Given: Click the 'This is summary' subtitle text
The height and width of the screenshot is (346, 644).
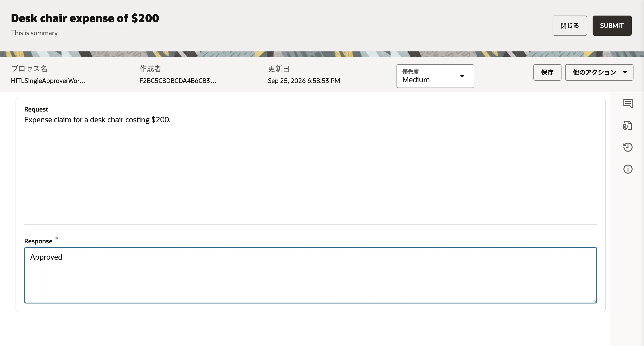Looking at the screenshot, I should coord(34,33).
